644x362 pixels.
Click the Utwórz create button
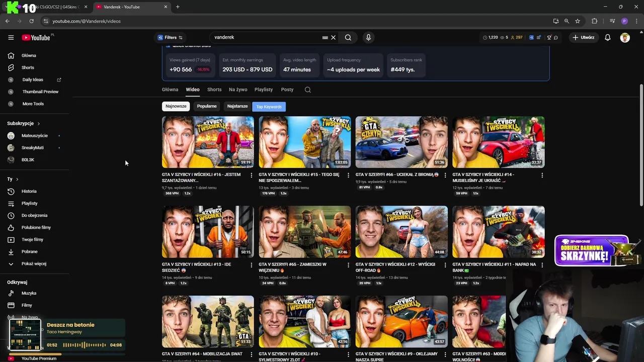point(583,37)
